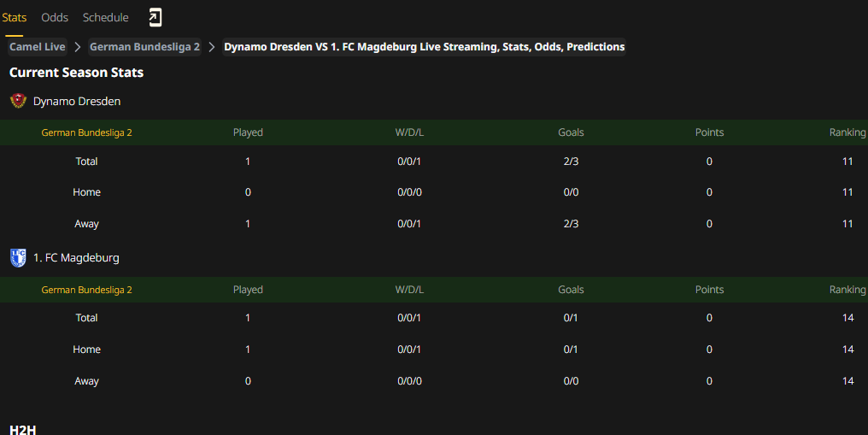This screenshot has width=868, height=435.
Task: Open the Schedule tab
Action: coord(105,18)
